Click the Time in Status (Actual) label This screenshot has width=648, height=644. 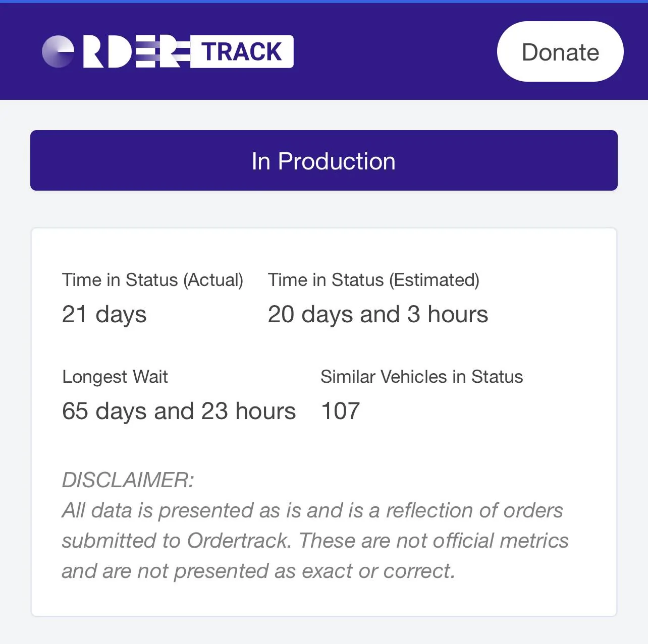152,280
